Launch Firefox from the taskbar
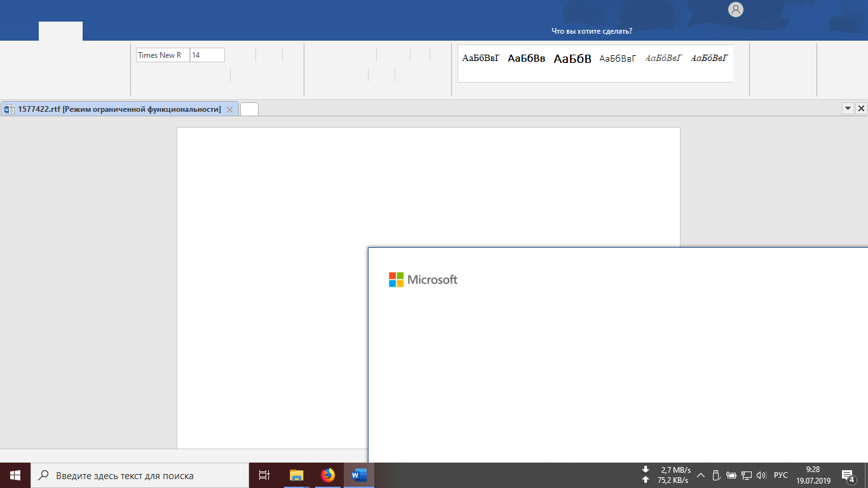The width and height of the screenshot is (868, 488). coord(328,475)
